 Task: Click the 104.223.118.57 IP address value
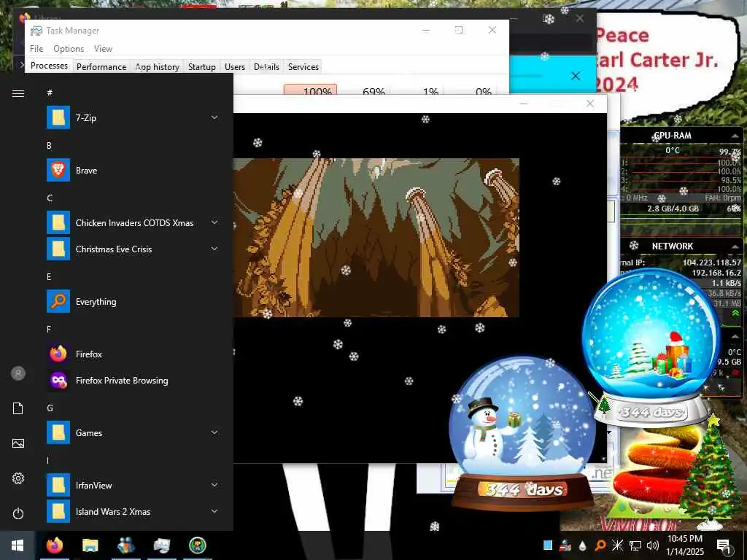tap(711, 262)
